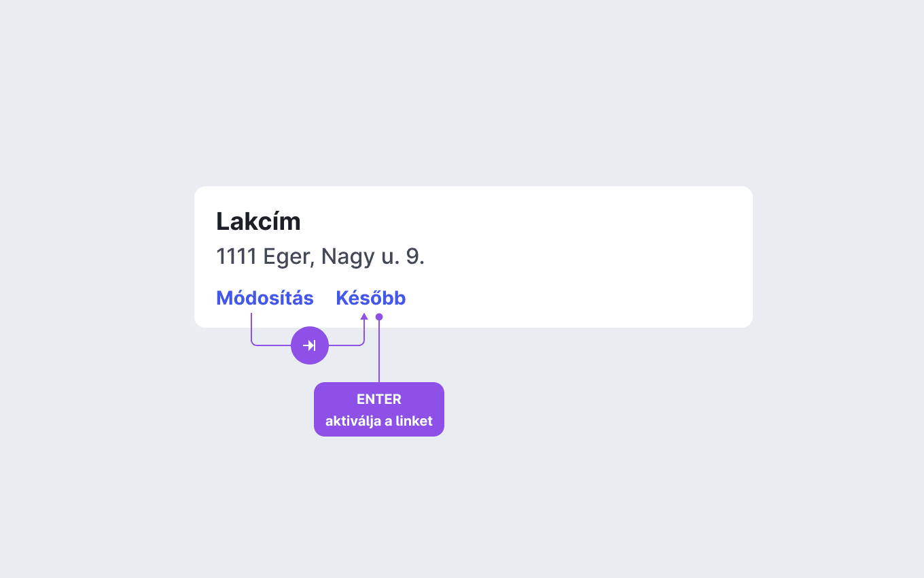Click the connector line right of the Tab icon
Image resolution: width=924 pixels, height=578 pixels.
346,345
